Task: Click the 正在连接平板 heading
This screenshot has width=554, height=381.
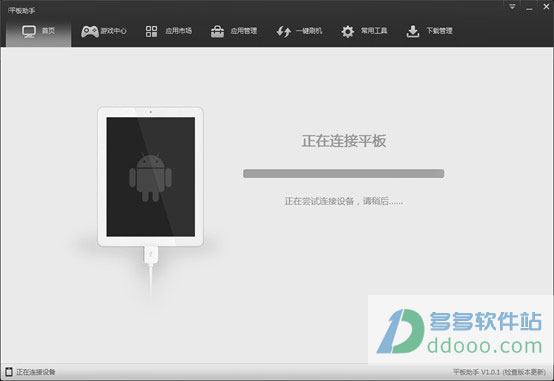Action: tap(344, 141)
